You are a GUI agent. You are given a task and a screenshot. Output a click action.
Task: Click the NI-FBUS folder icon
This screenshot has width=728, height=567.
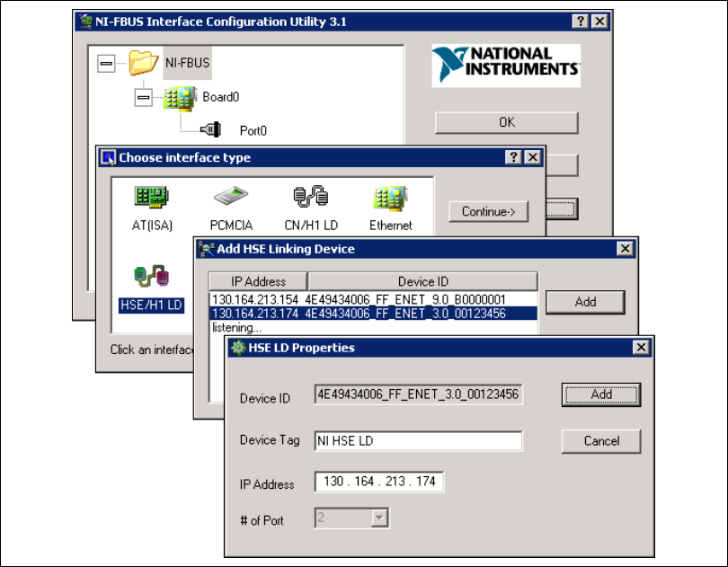(143, 62)
